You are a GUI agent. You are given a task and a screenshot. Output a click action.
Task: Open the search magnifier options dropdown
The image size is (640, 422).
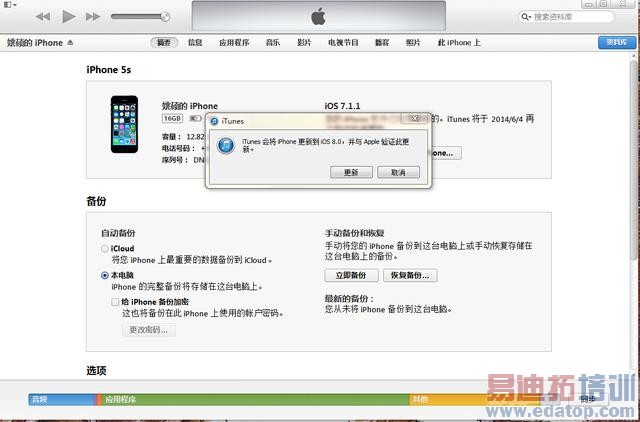[526, 17]
